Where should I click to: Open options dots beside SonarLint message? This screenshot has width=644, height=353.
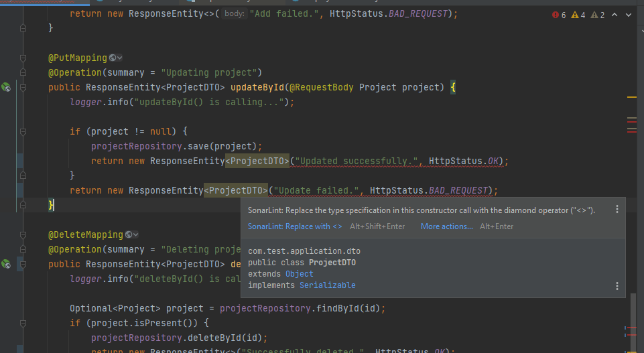(x=617, y=210)
